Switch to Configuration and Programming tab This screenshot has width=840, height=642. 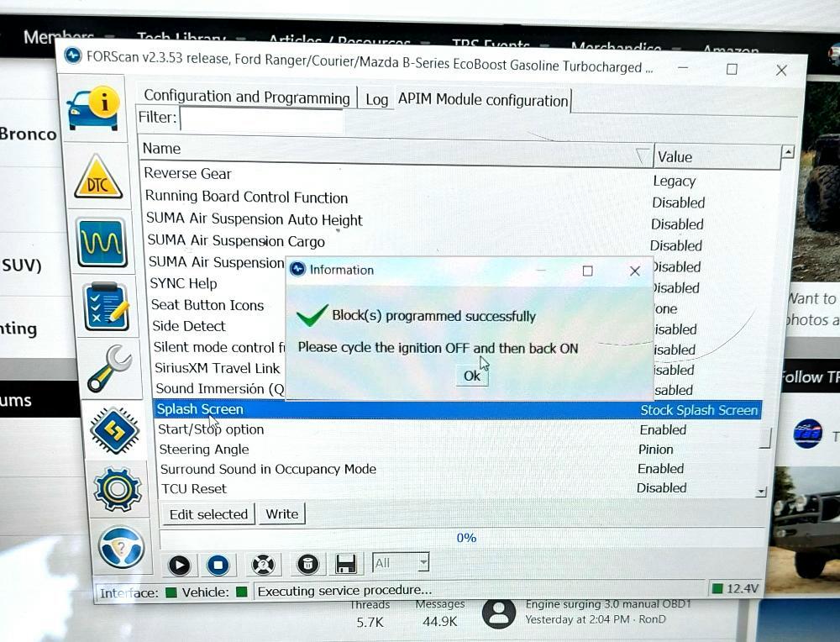tap(247, 97)
